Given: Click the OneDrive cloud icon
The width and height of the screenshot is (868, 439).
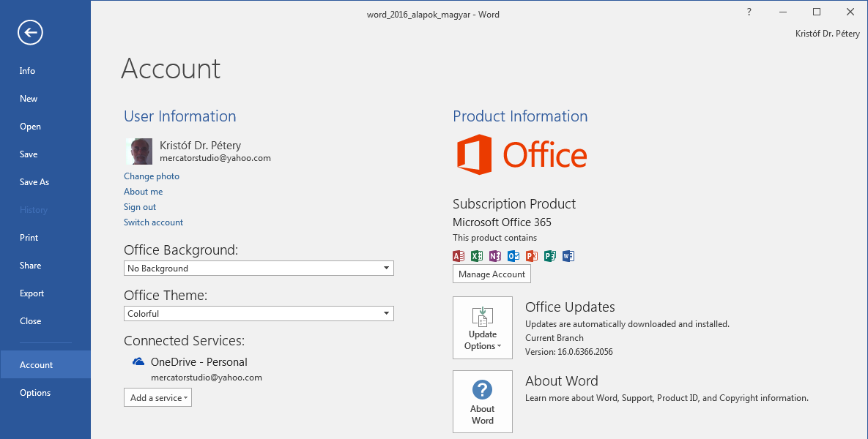Looking at the screenshot, I should coord(138,361).
